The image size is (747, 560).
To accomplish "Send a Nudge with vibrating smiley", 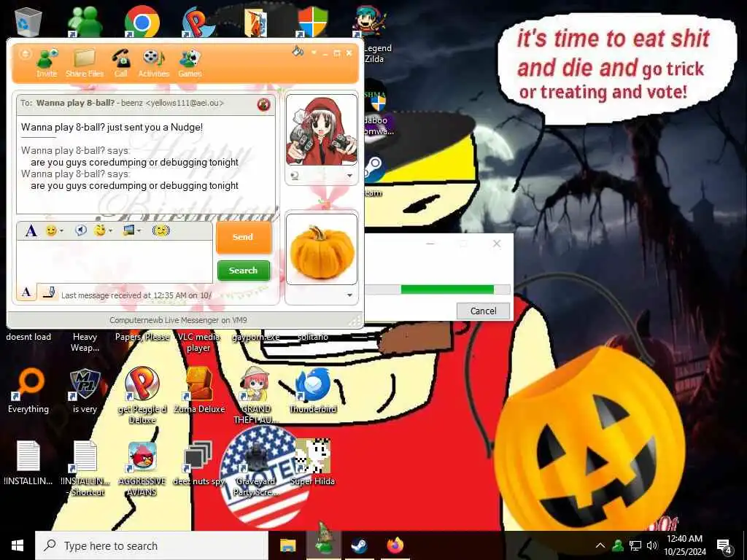I will tap(161, 231).
